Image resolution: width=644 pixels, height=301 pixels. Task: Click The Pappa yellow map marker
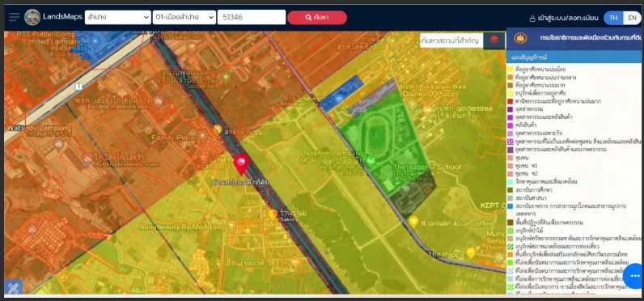point(471,253)
